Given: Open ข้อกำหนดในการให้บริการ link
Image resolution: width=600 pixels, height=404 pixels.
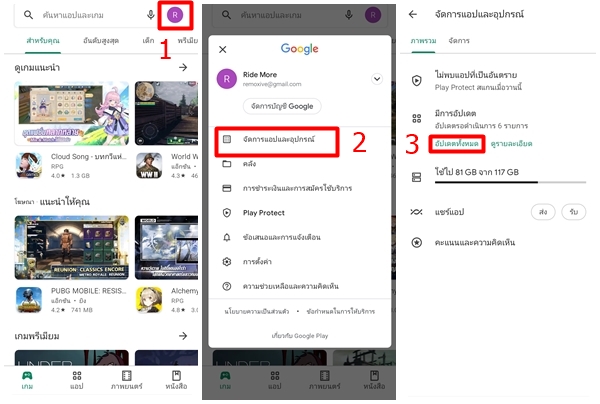Looking at the screenshot, I should click(x=341, y=311).
